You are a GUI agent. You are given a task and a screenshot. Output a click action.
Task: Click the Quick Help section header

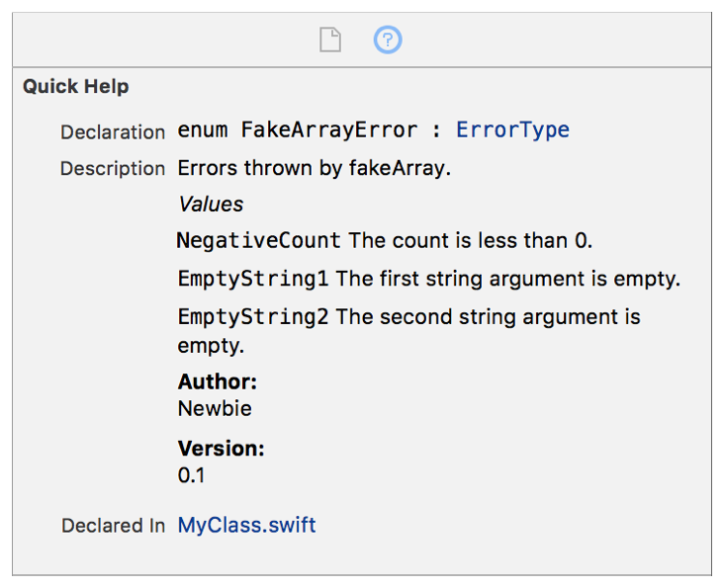(x=76, y=87)
